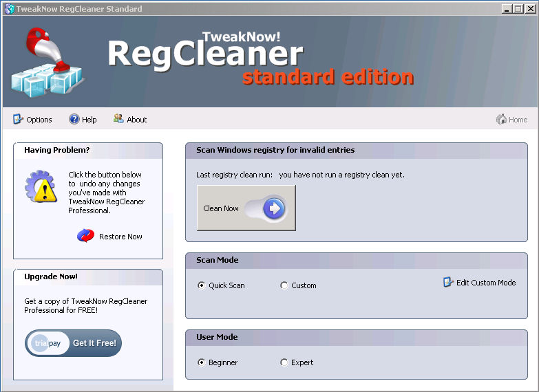
Task: Click the red and blue Restore Now arrows icon
Action: [x=85, y=236]
